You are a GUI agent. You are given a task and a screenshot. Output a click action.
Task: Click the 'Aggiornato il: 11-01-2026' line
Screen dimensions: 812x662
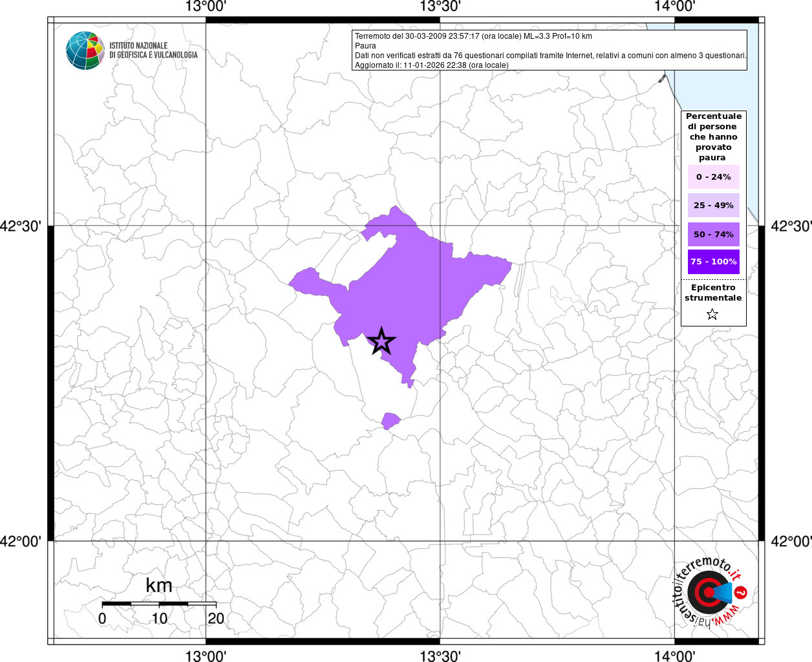click(432, 65)
